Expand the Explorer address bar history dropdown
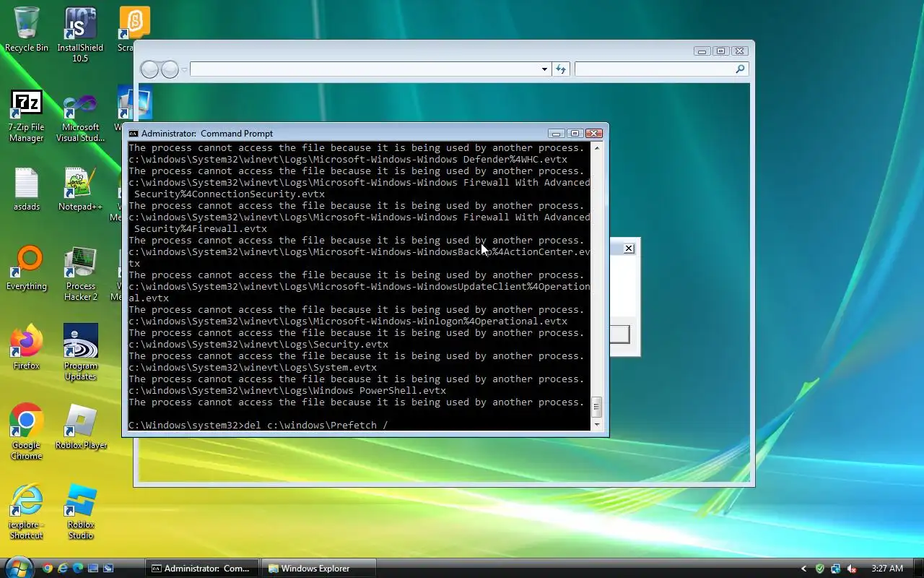 tap(544, 69)
